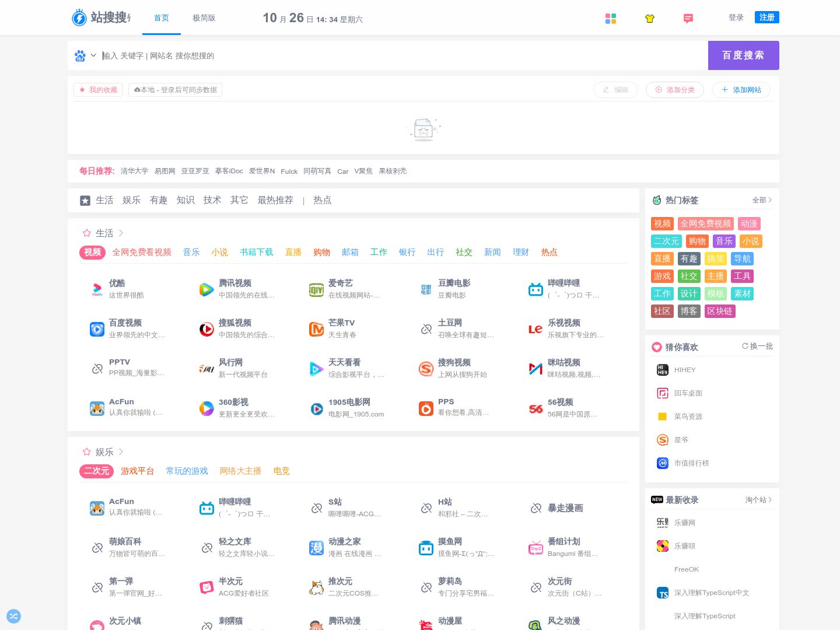Click the PPS orange icon
Image resolution: width=840 pixels, height=630 pixels.
(x=426, y=408)
